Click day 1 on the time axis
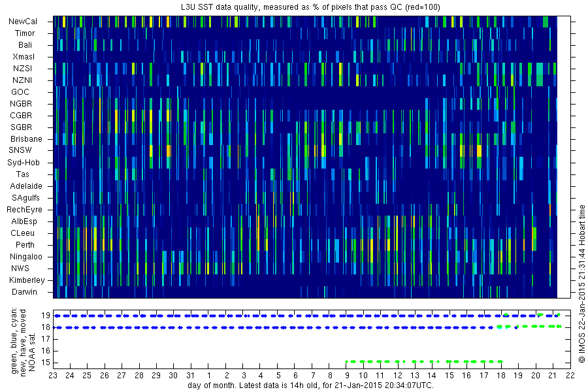The width and height of the screenshot is (588, 392). tap(209, 375)
